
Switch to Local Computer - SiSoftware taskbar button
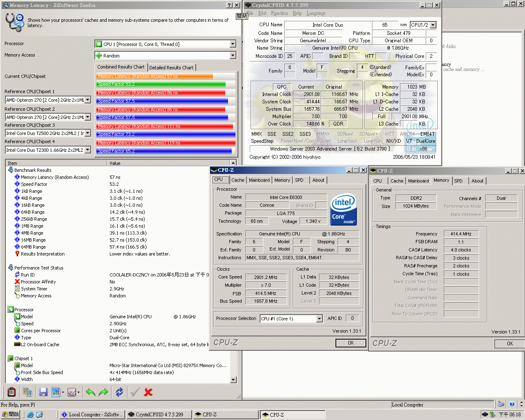click(92, 415)
